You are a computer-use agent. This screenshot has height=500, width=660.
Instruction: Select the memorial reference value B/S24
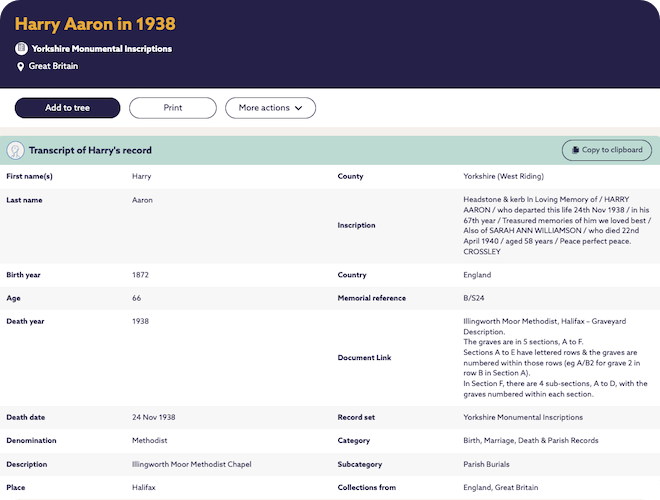point(476,298)
